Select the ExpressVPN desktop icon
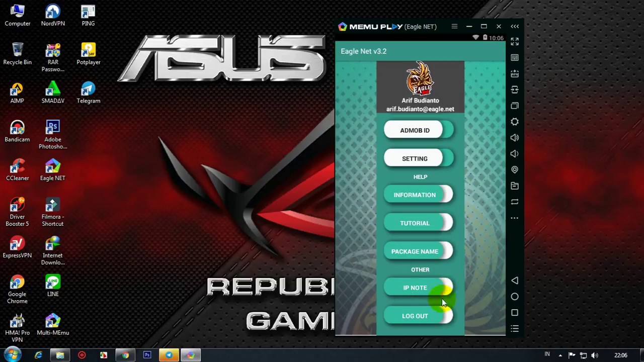Screen dimensions: 644x362 coord(17,247)
